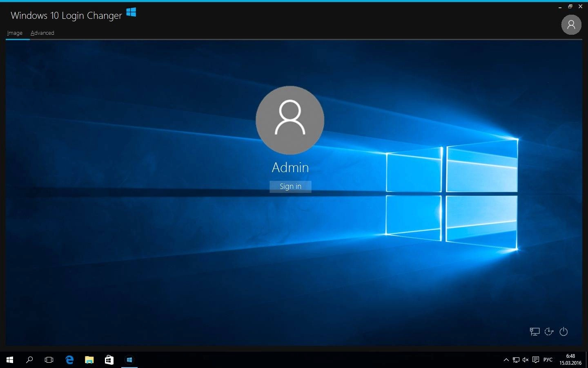The image size is (588, 368).
Task: Show hidden system tray icons
Action: point(506,360)
